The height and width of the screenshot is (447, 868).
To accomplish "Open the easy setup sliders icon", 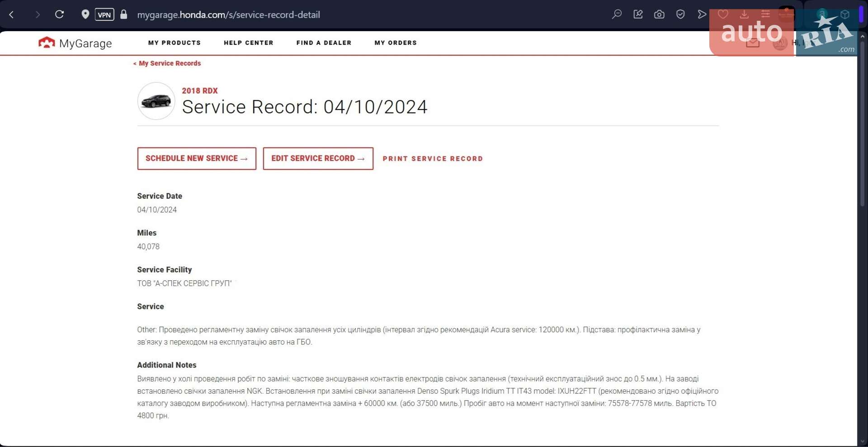I will [765, 14].
